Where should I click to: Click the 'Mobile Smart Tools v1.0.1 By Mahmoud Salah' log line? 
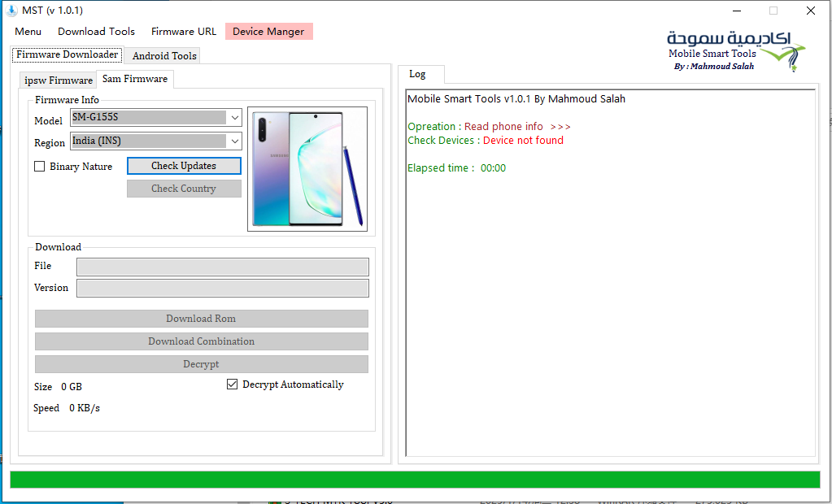516,99
